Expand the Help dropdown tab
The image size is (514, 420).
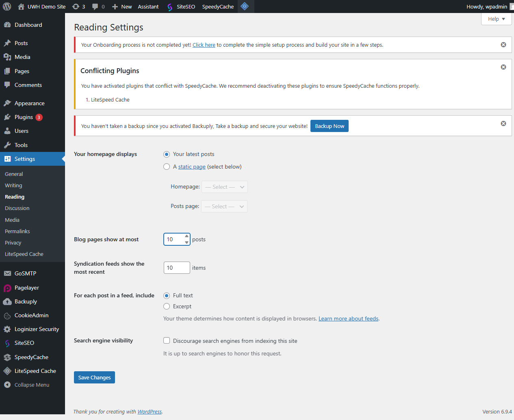tap(496, 19)
